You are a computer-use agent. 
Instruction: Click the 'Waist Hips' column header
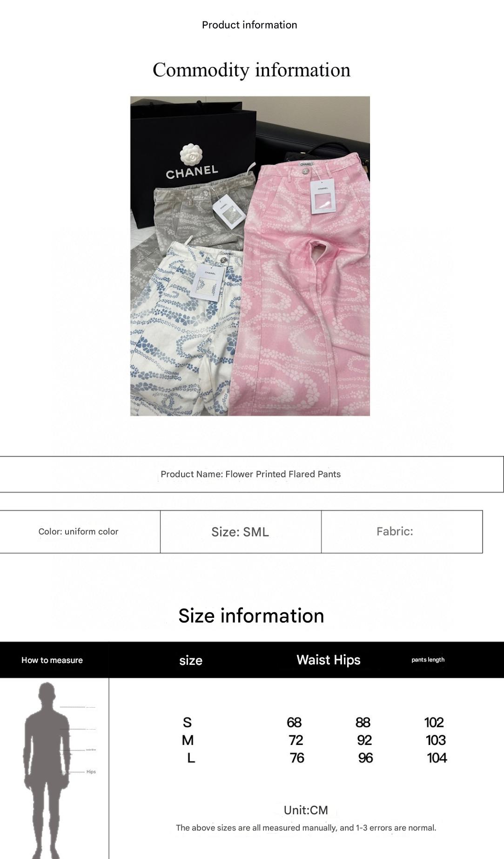(x=329, y=660)
